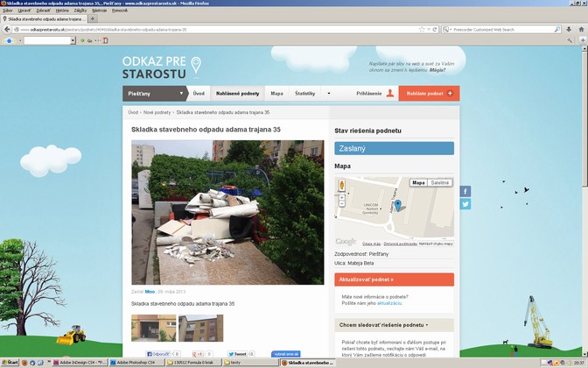Image resolution: width=588 pixels, height=368 pixels.
Task: Switch to Adobe InDesign CS4 in taskbar
Action: coord(80,363)
